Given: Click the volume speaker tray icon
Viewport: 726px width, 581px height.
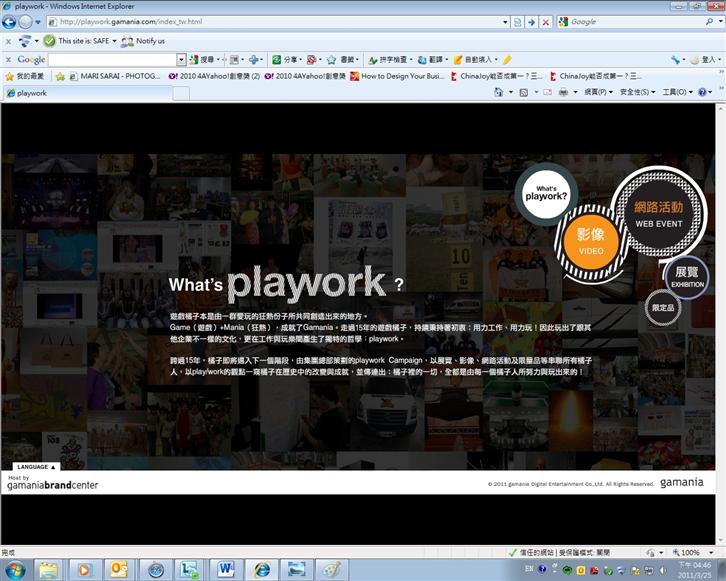Looking at the screenshot, I should pyautogui.click(x=663, y=570).
